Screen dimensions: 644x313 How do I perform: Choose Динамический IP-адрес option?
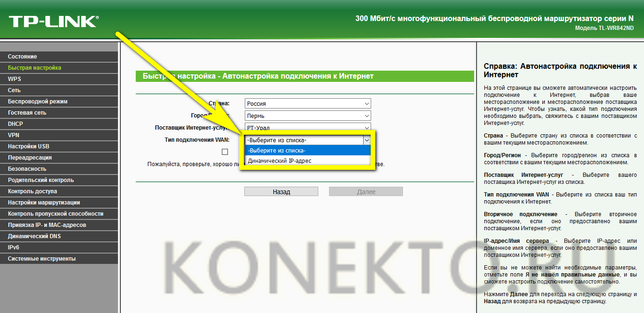(307, 160)
